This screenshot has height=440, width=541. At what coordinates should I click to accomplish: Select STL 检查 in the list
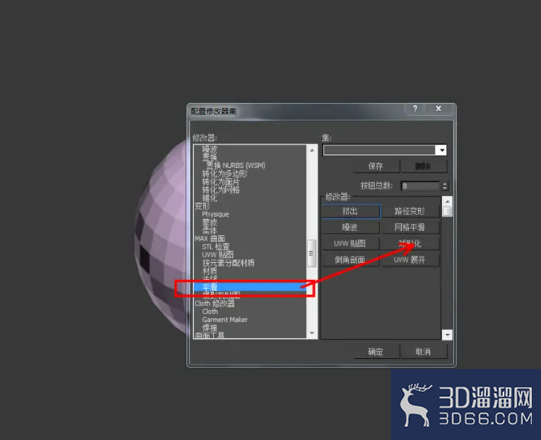[216, 247]
